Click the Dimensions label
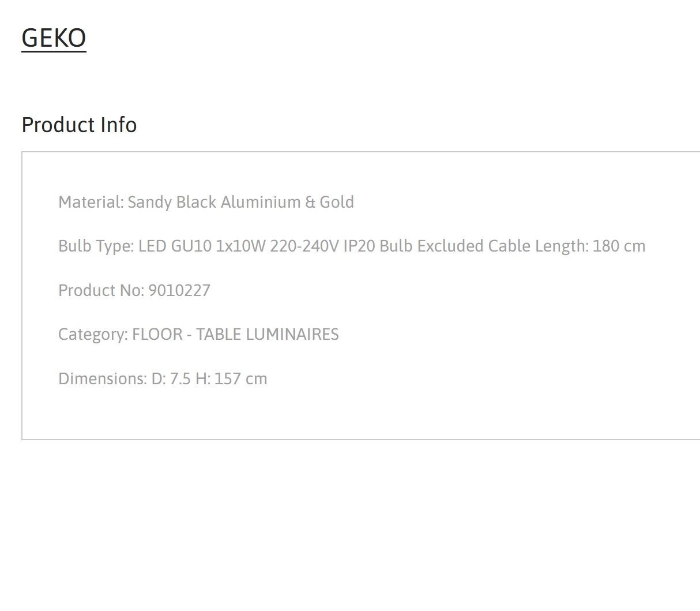Screen dimensions: 700x611 (103, 378)
